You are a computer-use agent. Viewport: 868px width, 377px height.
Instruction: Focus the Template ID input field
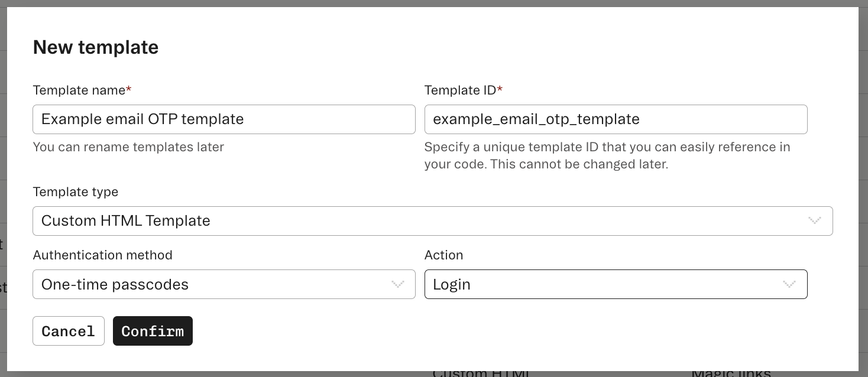(616, 119)
